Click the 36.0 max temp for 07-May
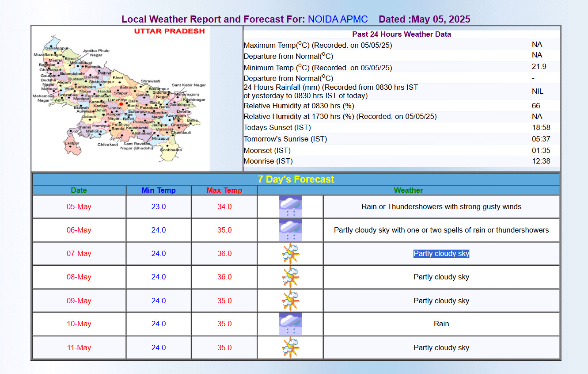This screenshot has width=588, height=374. pyautogui.click(x=224, y=254)
